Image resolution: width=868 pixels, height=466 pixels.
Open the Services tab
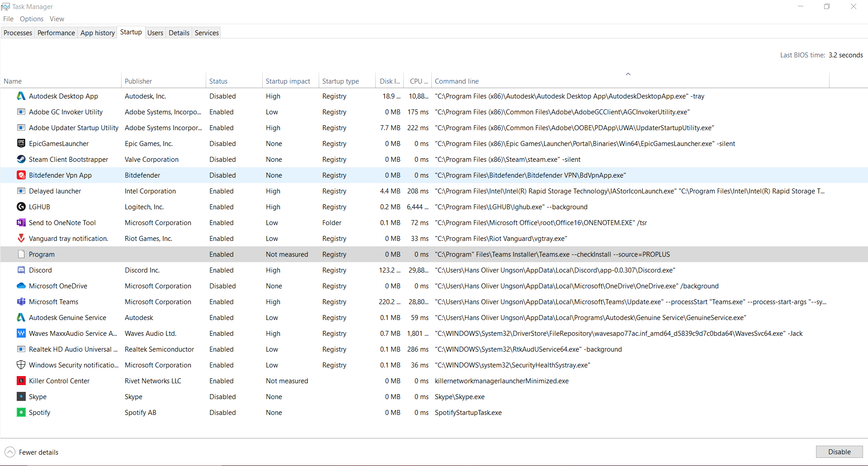point(207,33)
